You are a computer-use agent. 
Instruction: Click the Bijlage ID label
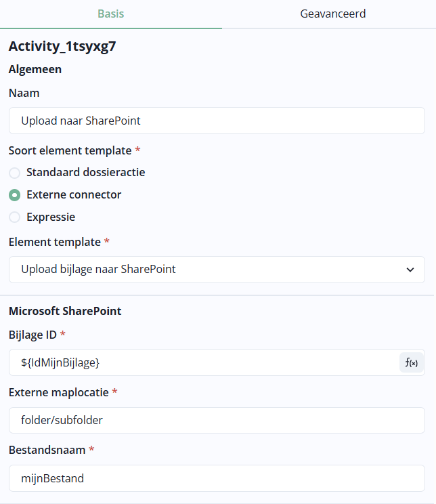coord(33,335)
